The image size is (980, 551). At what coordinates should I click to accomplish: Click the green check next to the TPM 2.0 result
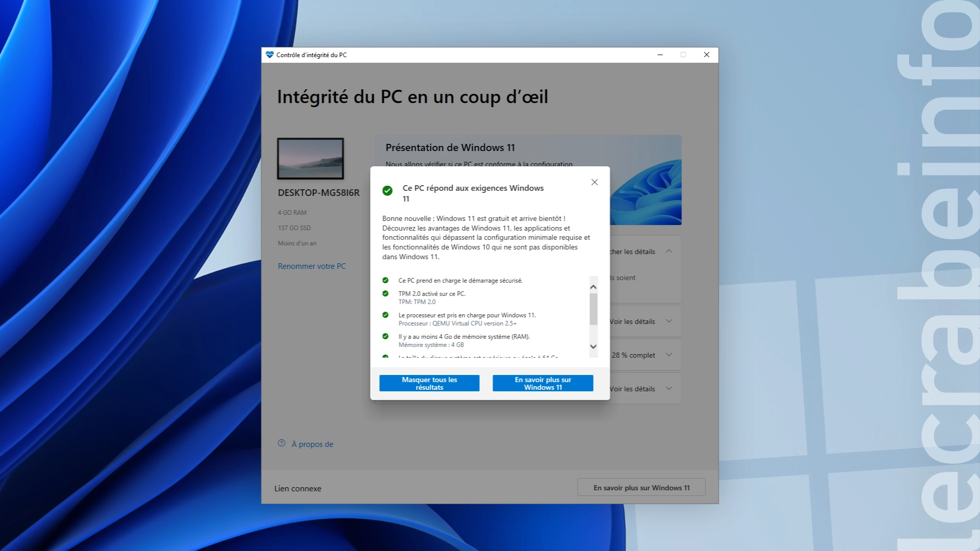[x=385, y=293]
